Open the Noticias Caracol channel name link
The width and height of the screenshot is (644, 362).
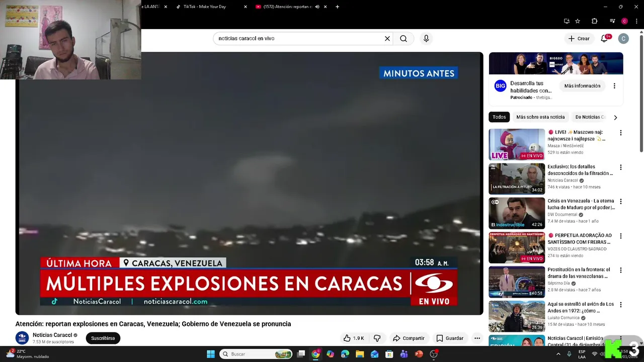pyautogui.click(x=52, y=335)
